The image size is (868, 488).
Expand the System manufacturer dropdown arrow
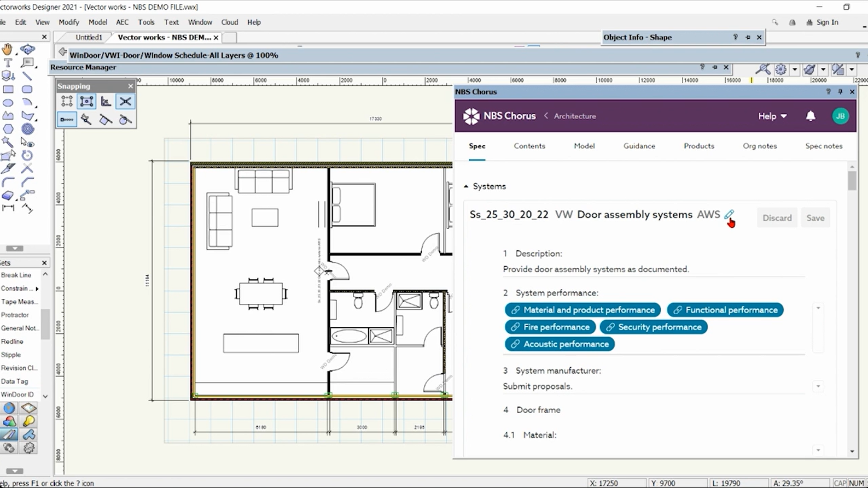tap(818, 386)
